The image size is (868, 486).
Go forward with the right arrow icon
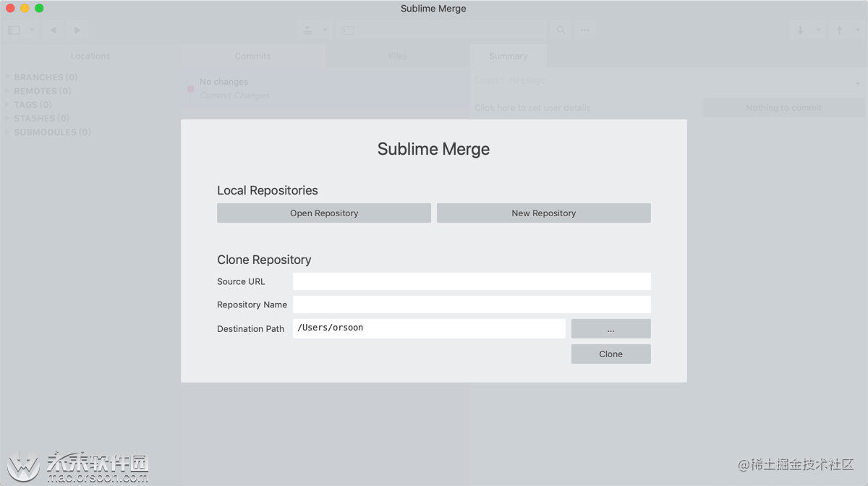[x=77, y=30]
